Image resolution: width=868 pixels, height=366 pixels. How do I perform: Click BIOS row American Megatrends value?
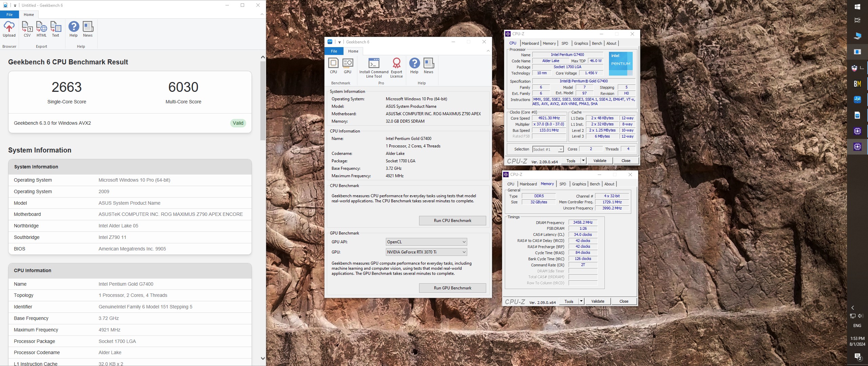pos(132,249)
